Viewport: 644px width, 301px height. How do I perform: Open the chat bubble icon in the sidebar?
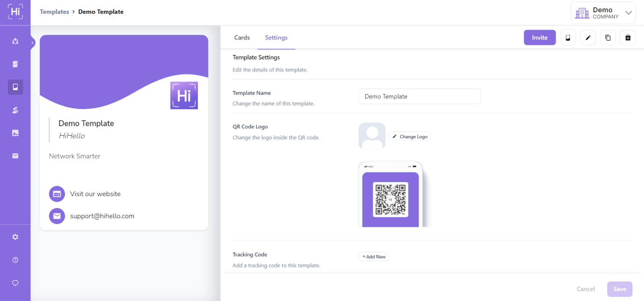[x=15, y=283]
